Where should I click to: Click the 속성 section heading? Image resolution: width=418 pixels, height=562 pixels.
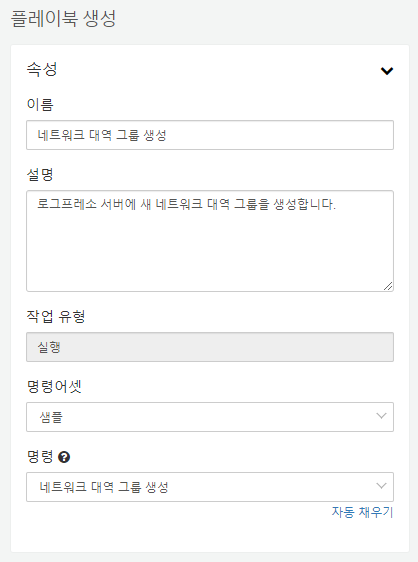pyautogui.click(x=42, y=69)
